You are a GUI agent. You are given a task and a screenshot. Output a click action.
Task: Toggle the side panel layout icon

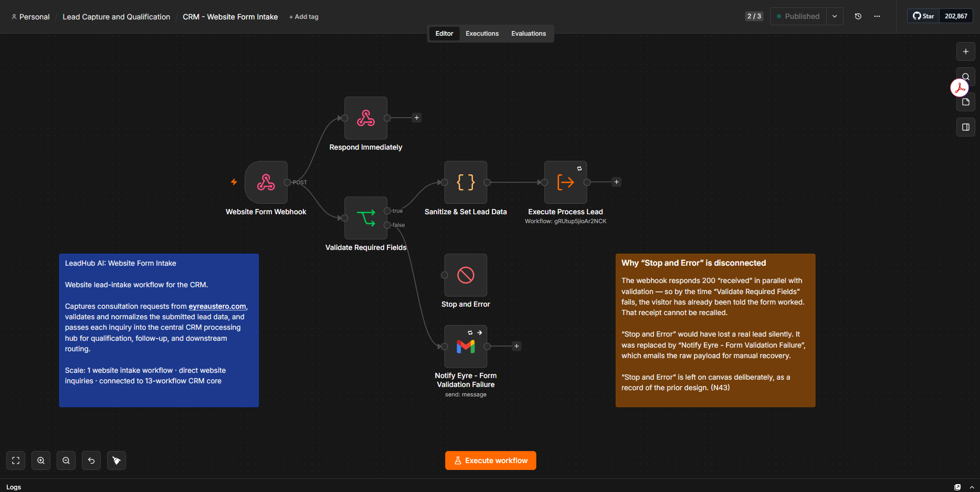click(x=966, y=127)
